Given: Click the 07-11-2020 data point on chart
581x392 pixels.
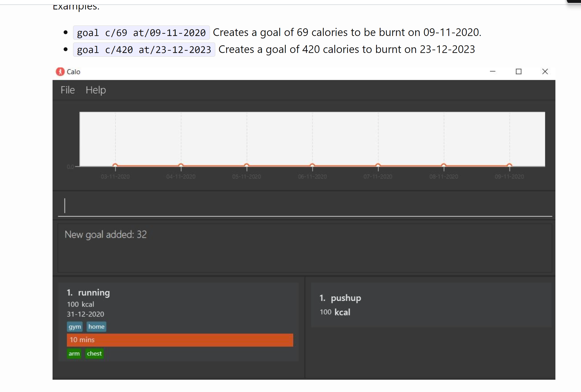Looking at the screenshot, I should tap(378, 165).
